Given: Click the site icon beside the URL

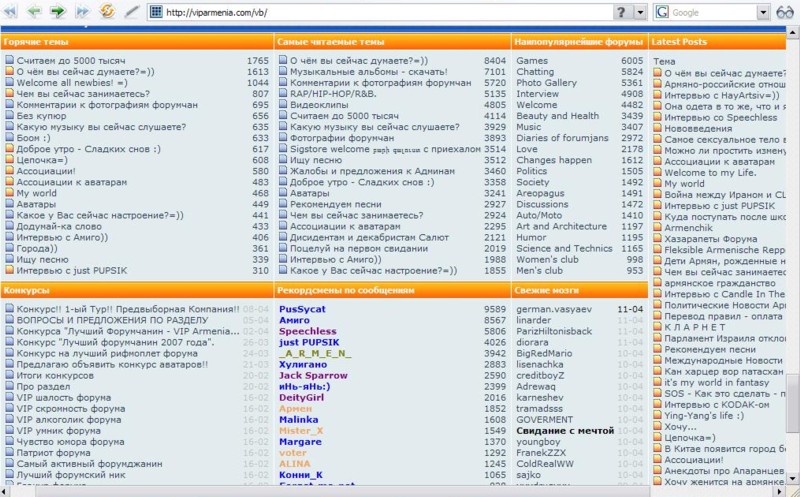Looking at the screenshot, I should (x=156, y=12).
